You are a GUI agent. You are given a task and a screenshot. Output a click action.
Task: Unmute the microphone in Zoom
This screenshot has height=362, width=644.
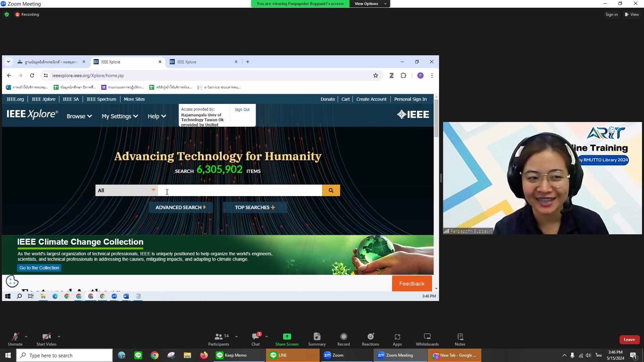tap(15, 339)
